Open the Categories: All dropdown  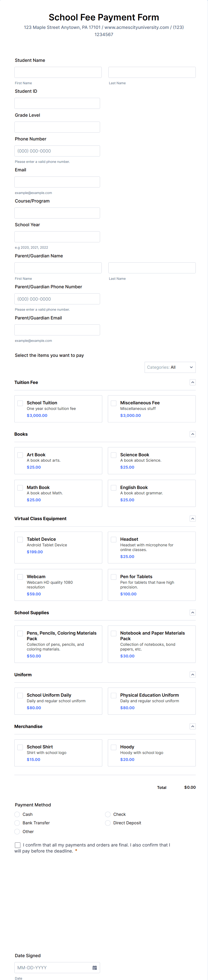pyautogui.click(x=170, y=367)
